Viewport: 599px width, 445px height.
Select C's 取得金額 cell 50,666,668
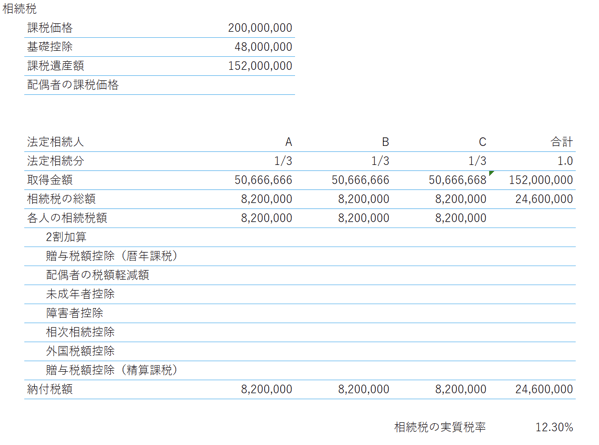tap(457, 180)
